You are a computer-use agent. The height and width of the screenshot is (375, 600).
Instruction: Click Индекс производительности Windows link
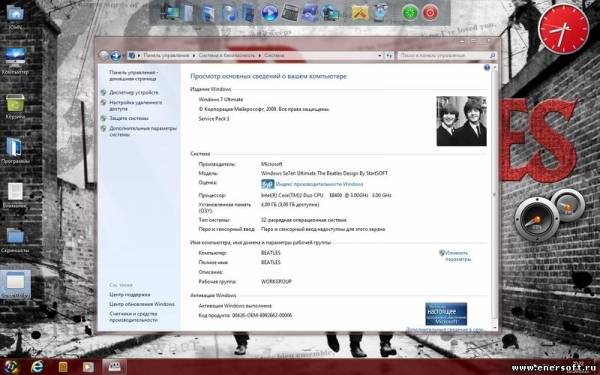[x=320, y=184]
